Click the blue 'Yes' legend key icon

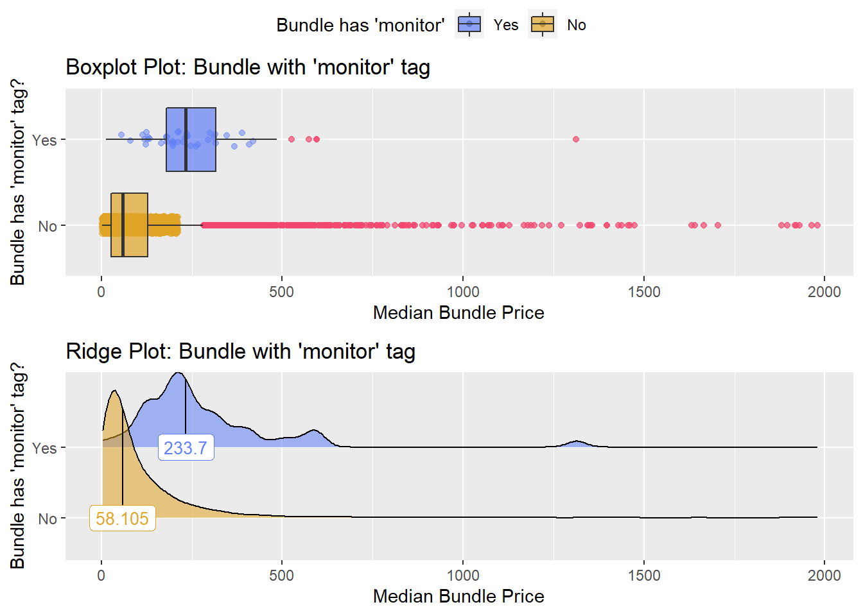(469, 24)
